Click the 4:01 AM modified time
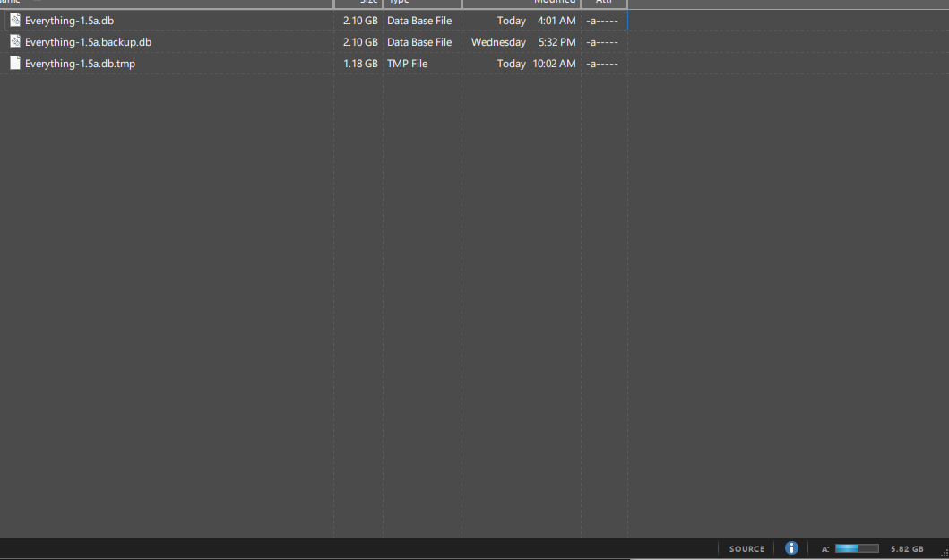949x560 pixels. click(x=556, y=21)
